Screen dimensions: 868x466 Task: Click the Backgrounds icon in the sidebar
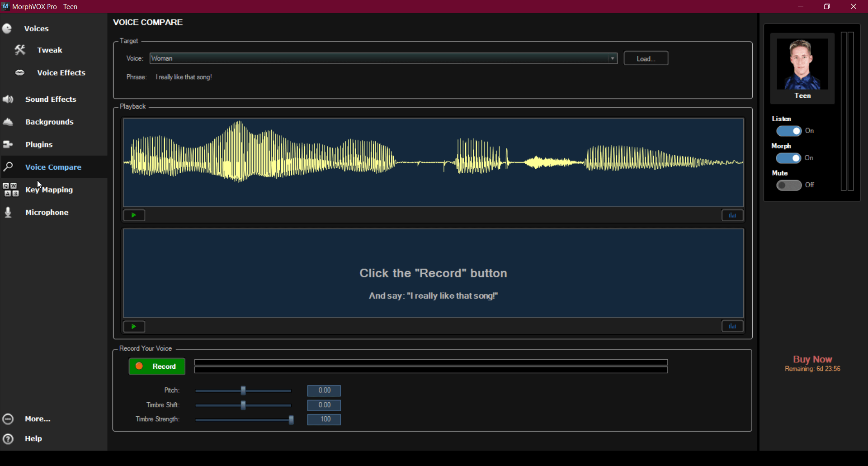pyautogui.click(x=8, y=122)
